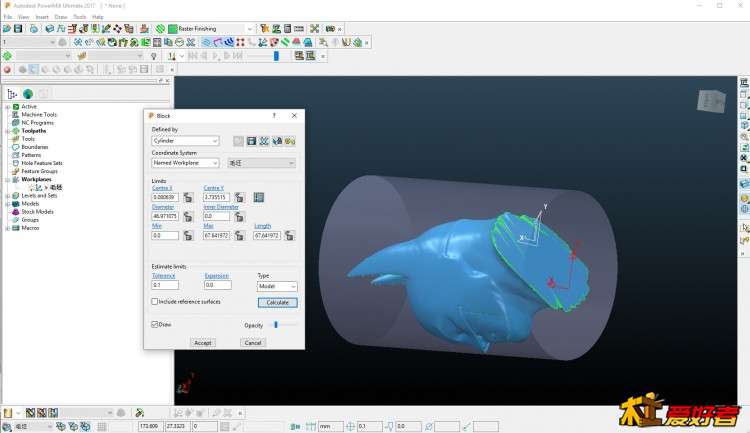Viewport: 750px width, 433px height.
Task: Enable Include reference surfaces checkbox
Action: (154, 301)
